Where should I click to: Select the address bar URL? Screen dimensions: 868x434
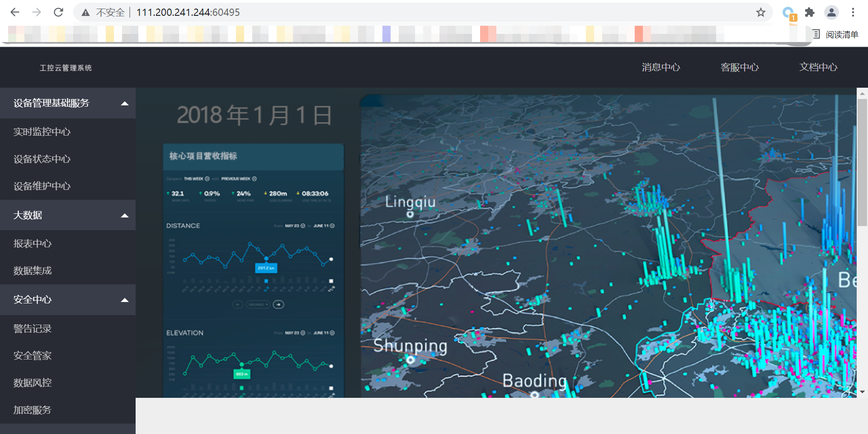point(188,12)
